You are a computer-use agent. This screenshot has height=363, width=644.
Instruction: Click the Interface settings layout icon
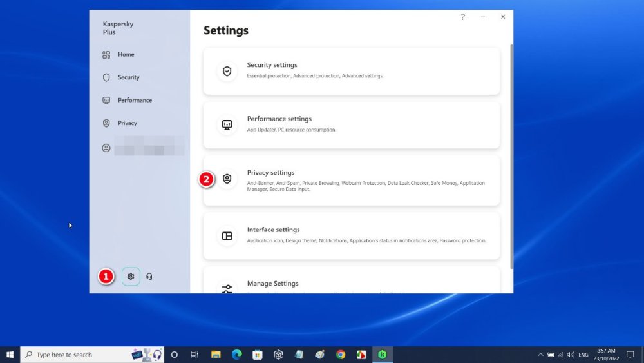pos(227,236)
